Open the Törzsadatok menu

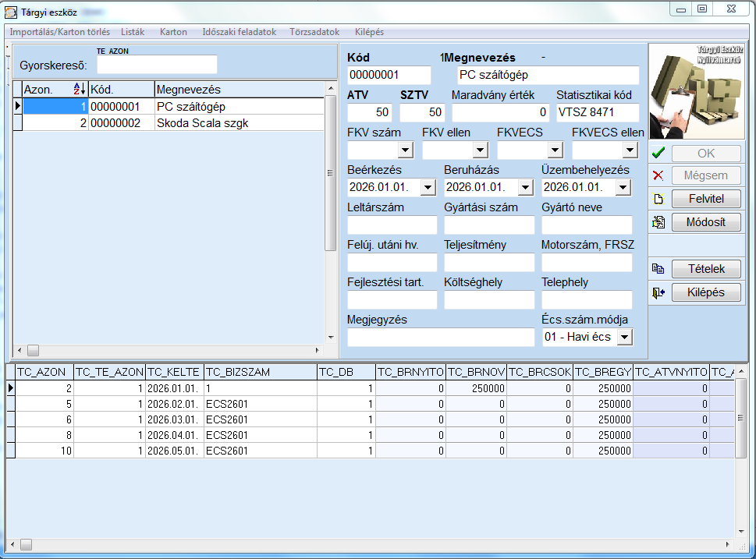pyautogui.click(x=314, y=32)
